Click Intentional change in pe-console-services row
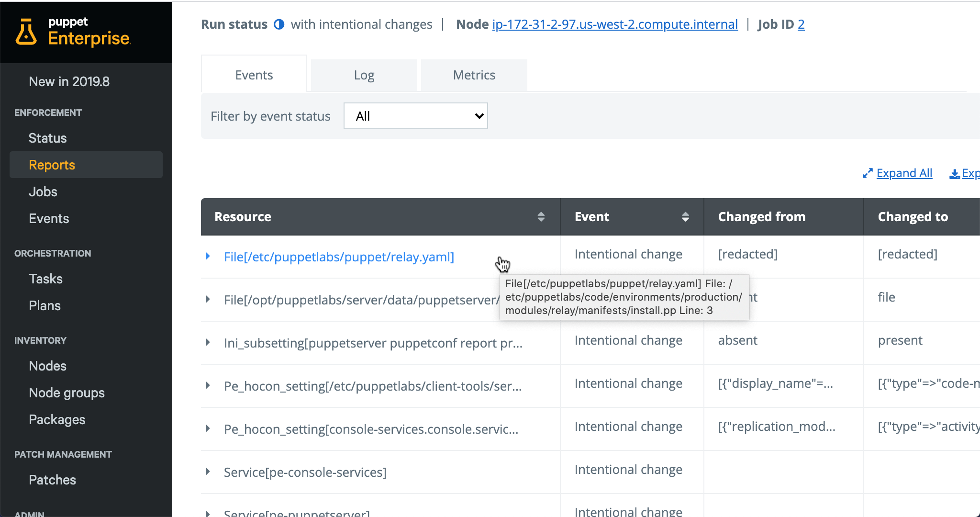Viewport: 980px width, 517px height. tap(628, 470)
